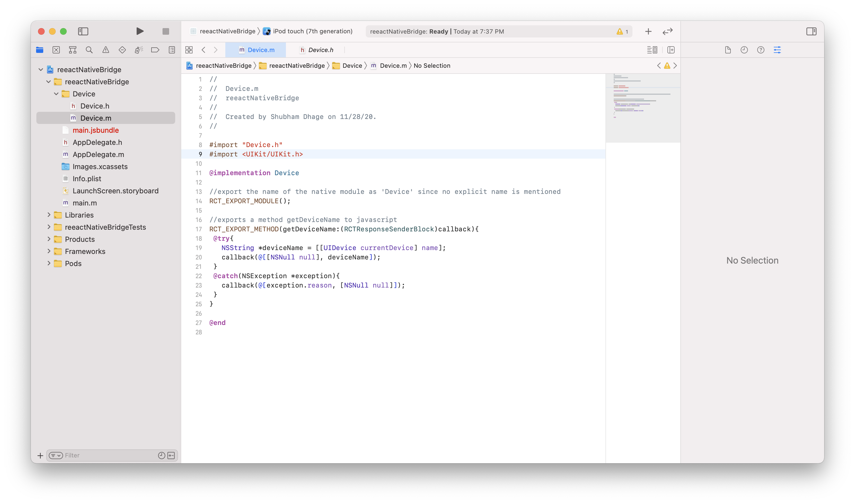Image resolution: width=855 pixels, height=504 pixels.
Task: Show only files with source-control status
Action: point(171,456)
